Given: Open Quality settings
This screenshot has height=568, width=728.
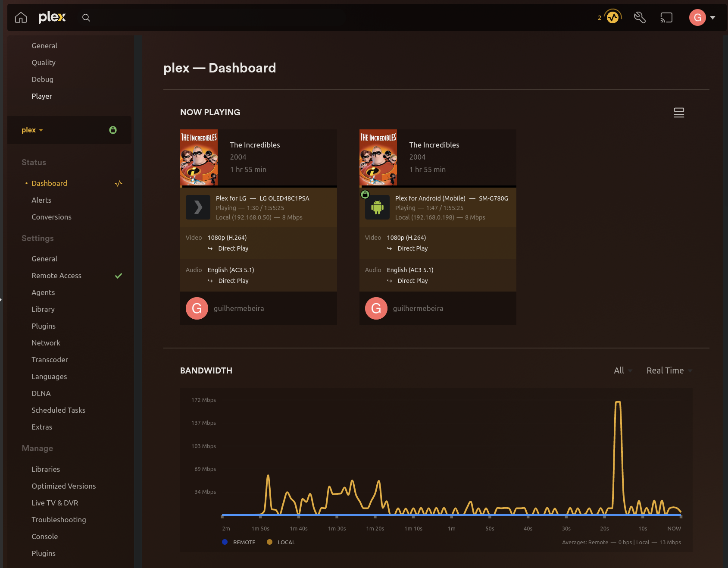Looking at the screenshot, I should pos(44,63).
